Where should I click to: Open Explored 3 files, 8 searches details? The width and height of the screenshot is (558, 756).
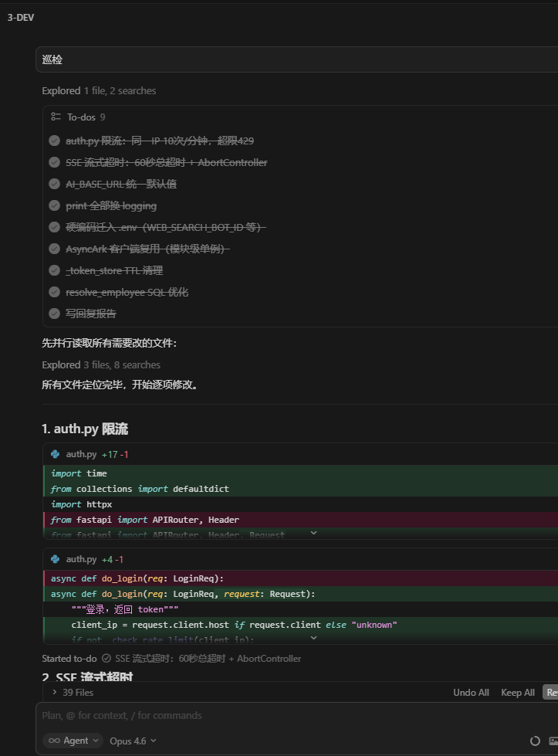101,364
